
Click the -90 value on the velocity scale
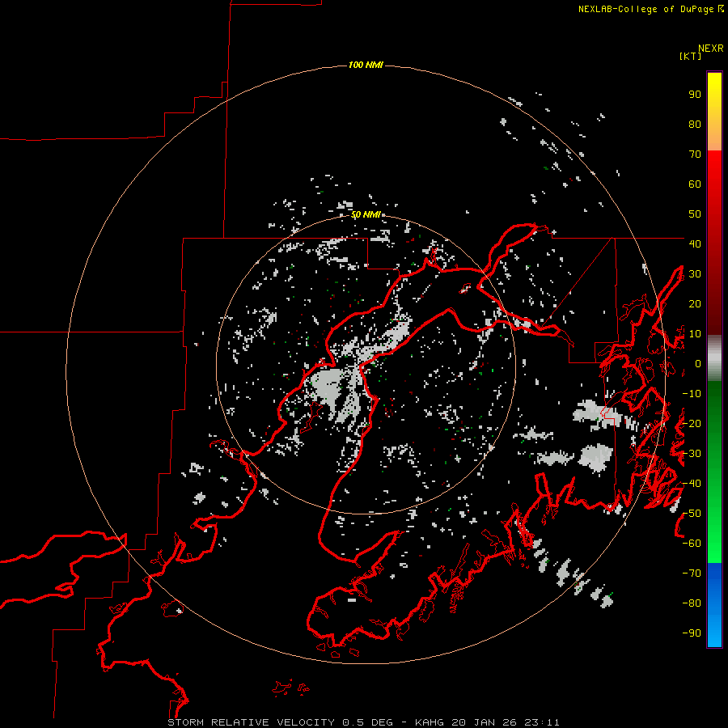click(692, 633)
